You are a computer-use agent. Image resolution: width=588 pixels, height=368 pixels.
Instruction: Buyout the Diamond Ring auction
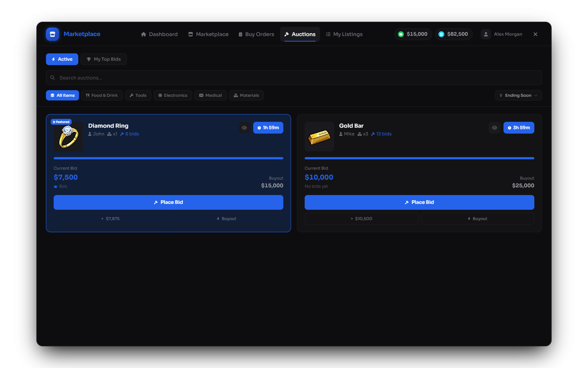pyautogui.click(x=226, y=219)
